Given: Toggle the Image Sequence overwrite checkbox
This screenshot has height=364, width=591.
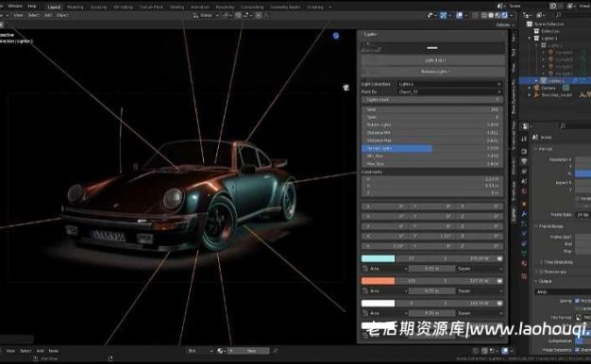Looking at the screenshot, I should pos(577,350).
